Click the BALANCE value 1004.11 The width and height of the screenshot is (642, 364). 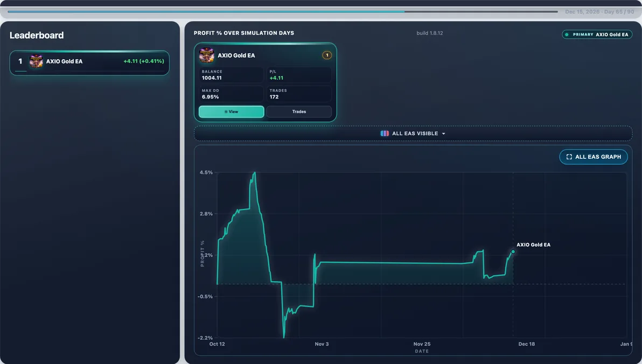click(x=212, y=78)
